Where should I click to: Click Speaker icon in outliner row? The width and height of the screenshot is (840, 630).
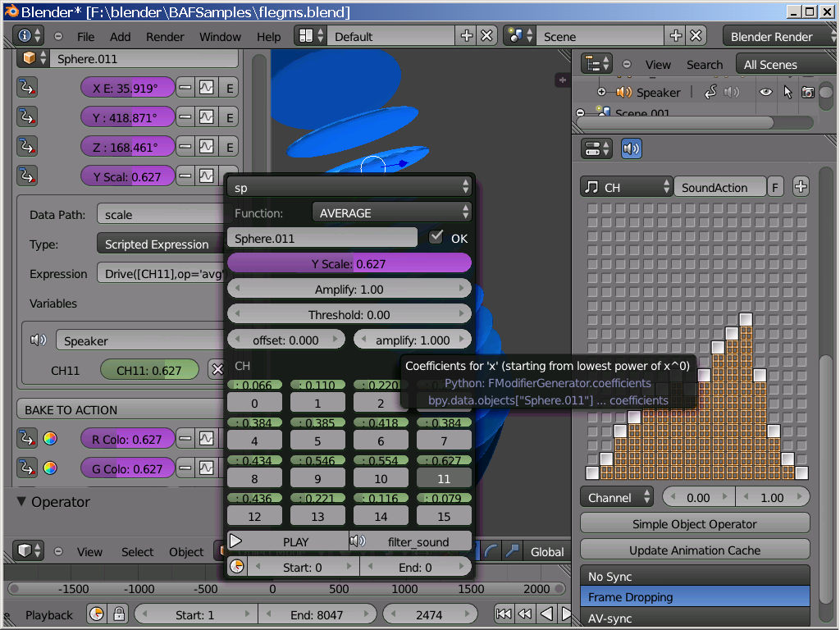[x=623, y=92]
